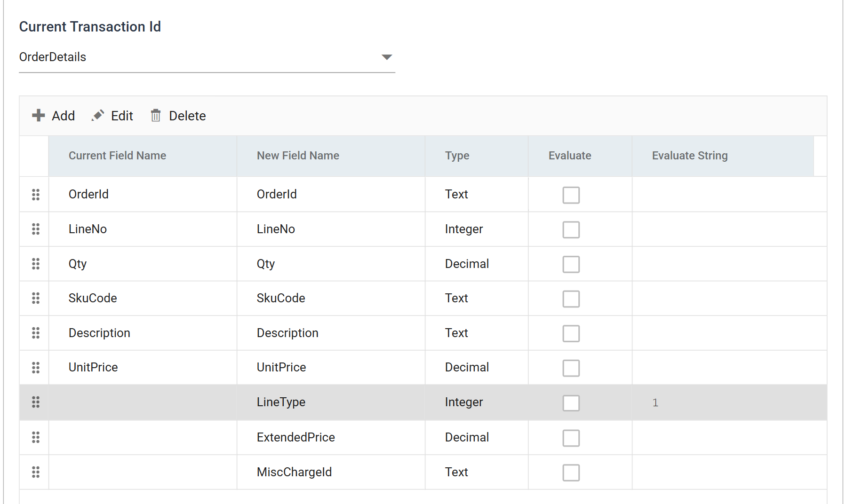This screenshot has height=504, width=846.
Task: Click the Edit button label
Action: point(122,116)
